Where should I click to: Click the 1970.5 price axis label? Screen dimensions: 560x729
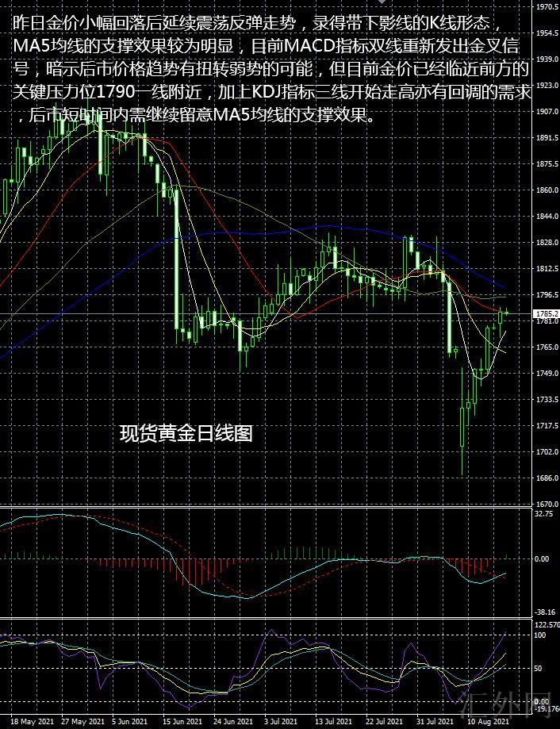pyautogui.click(x=547, y=7)
